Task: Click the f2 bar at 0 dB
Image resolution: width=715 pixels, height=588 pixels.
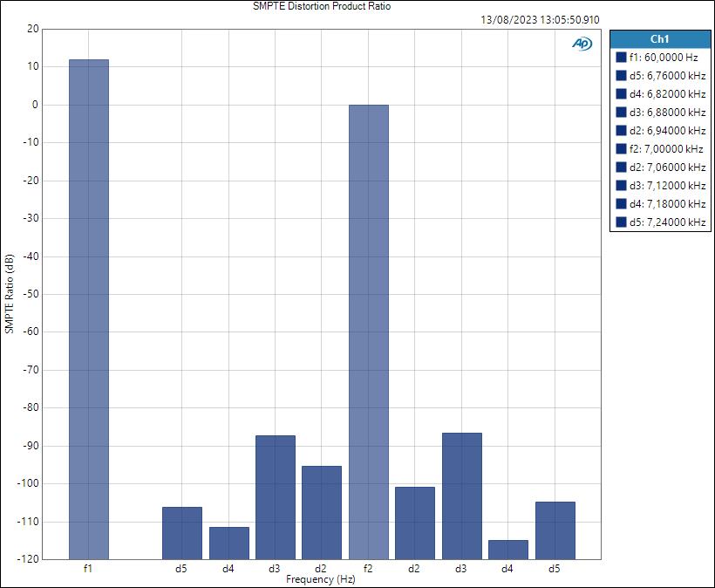Action: pyautogui.click(x=369, y=332)
